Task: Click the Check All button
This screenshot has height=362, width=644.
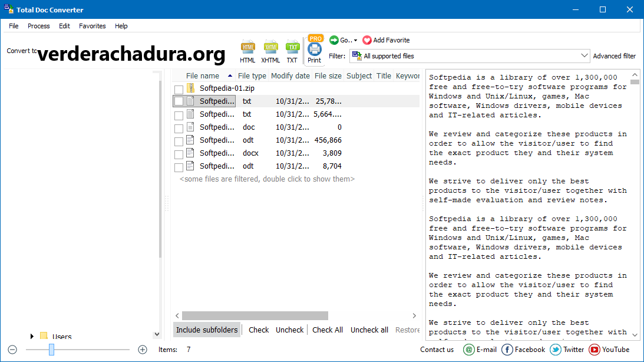Action: [x=328, y=330]
